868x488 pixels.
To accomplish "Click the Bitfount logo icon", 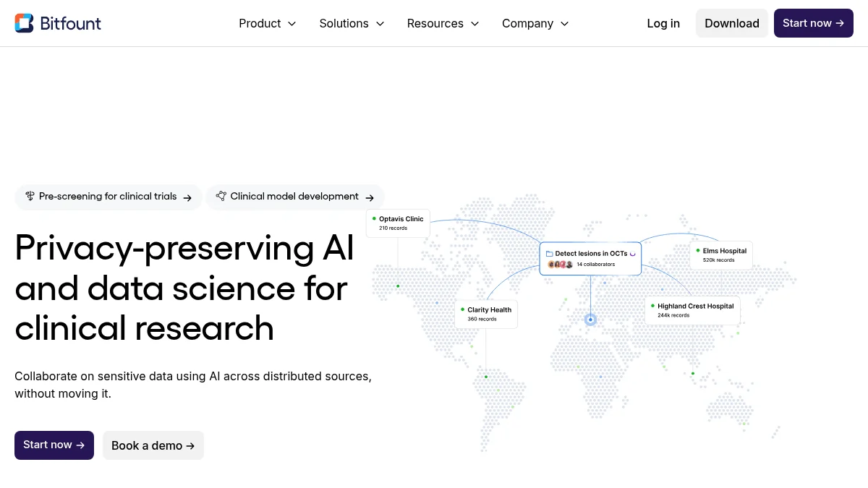I will [x=24, y=22].
